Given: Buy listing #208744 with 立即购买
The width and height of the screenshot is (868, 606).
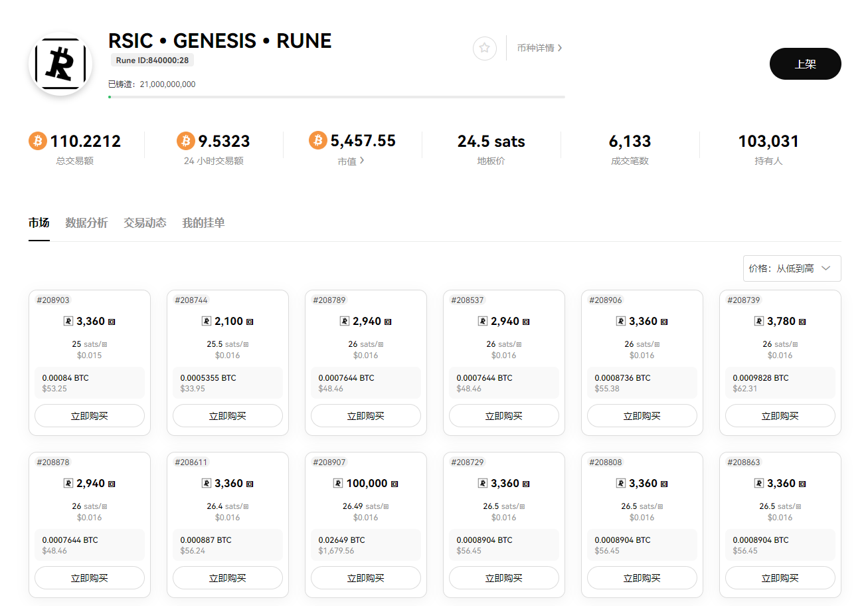Looking at the screenshot, I should pyautogui.click(x=228, y=416).
